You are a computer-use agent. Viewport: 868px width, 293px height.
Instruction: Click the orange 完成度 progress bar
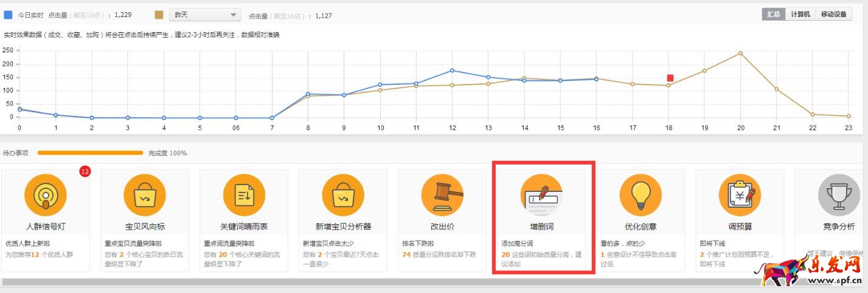click(x=90, y=153)
